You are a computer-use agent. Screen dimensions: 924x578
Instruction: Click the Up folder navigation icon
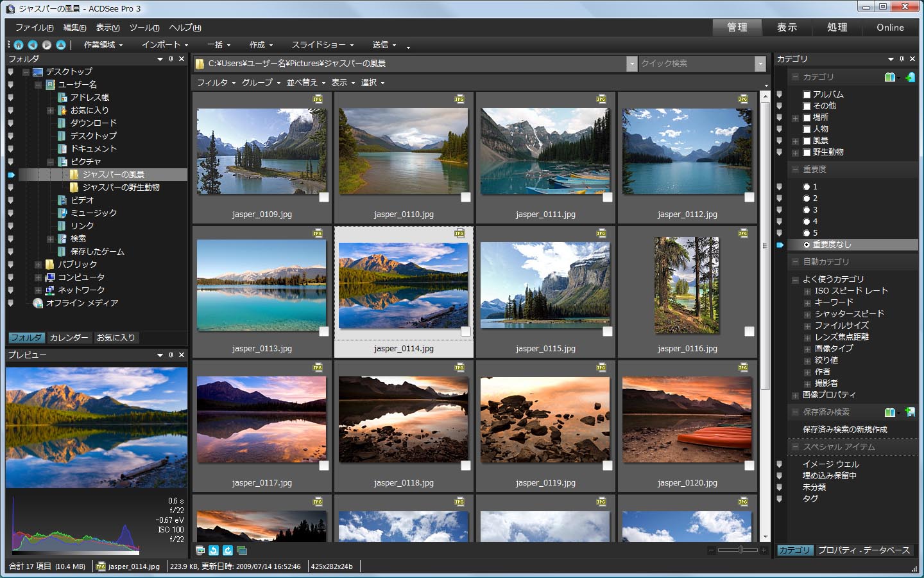pos(60,45)
